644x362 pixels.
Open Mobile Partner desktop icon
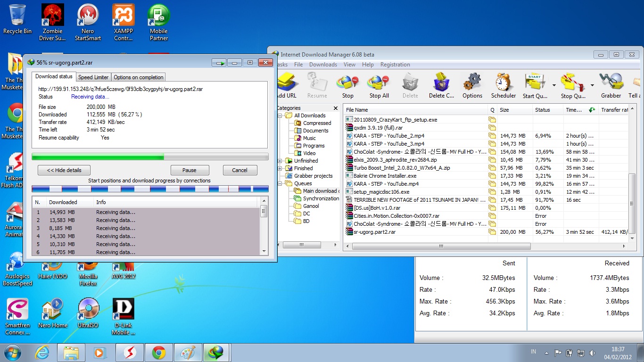point(159,23)
